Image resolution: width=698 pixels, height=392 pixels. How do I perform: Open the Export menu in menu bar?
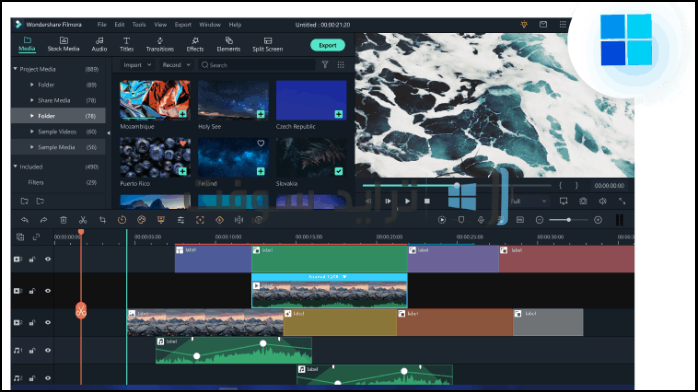pyautogui.click(x=183, y=25)
